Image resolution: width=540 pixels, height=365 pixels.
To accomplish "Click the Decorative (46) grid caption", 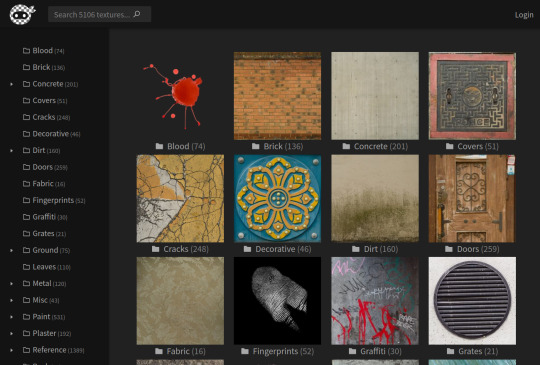I will (x=278, y=249).
